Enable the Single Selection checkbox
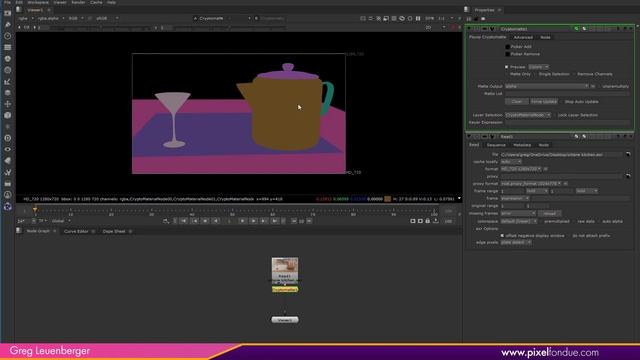The image size is (640, 360). point(536,74)
